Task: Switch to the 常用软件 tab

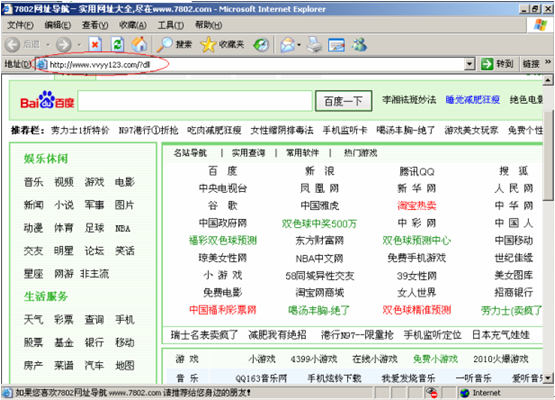Action: tap(303, 153)
